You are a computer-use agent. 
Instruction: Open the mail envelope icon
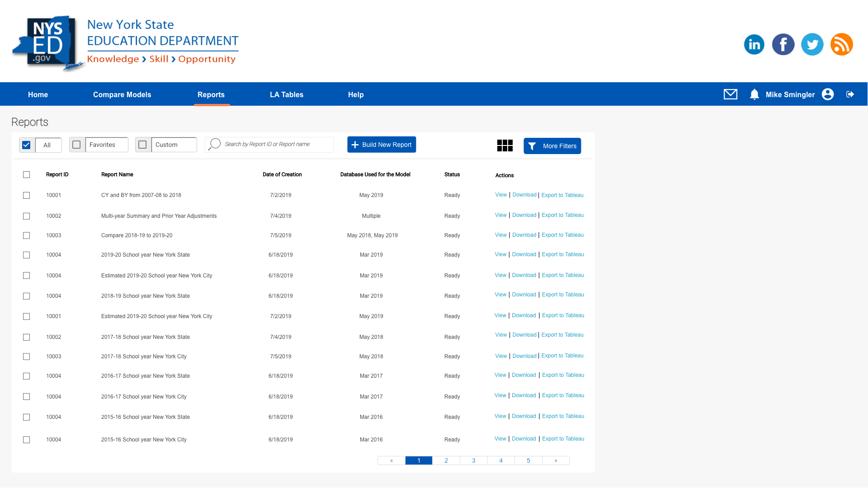pyautogui.click(x=730, y=94)
